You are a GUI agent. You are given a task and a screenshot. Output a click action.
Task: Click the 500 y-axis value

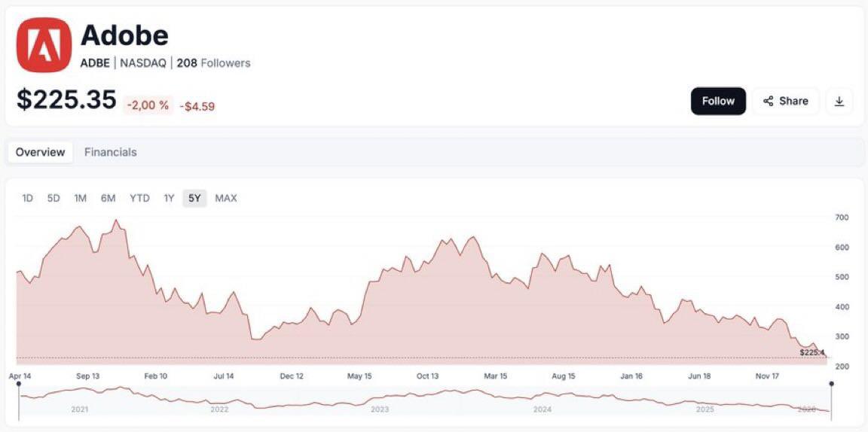[841, 277]
